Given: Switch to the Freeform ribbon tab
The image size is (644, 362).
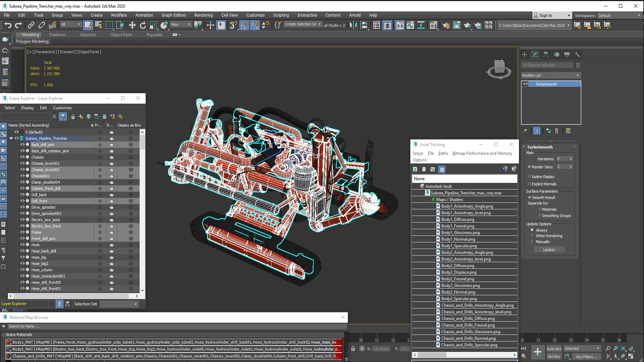Looking at the screenshot, I should click(x=57, y=35).
